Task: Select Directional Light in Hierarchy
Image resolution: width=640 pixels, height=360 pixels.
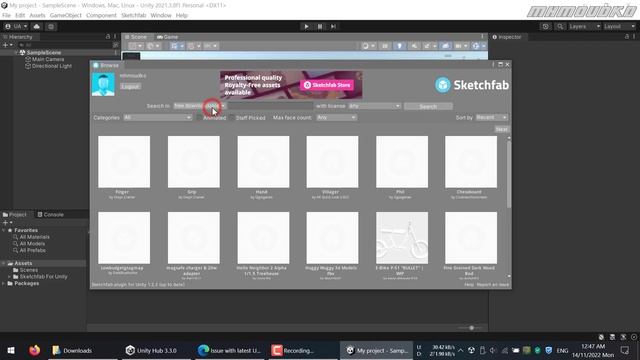Action: click(51, 66)
